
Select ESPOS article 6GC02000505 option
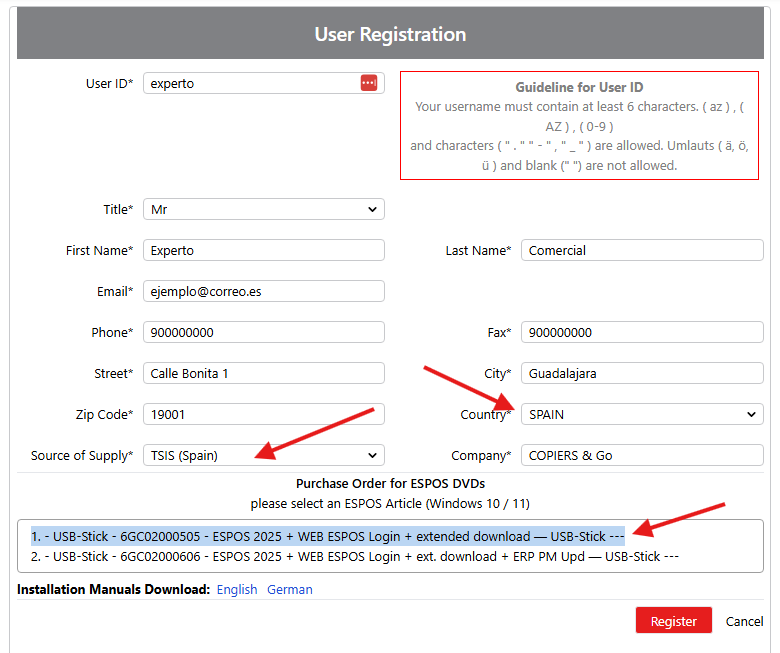tap(327, 536)
